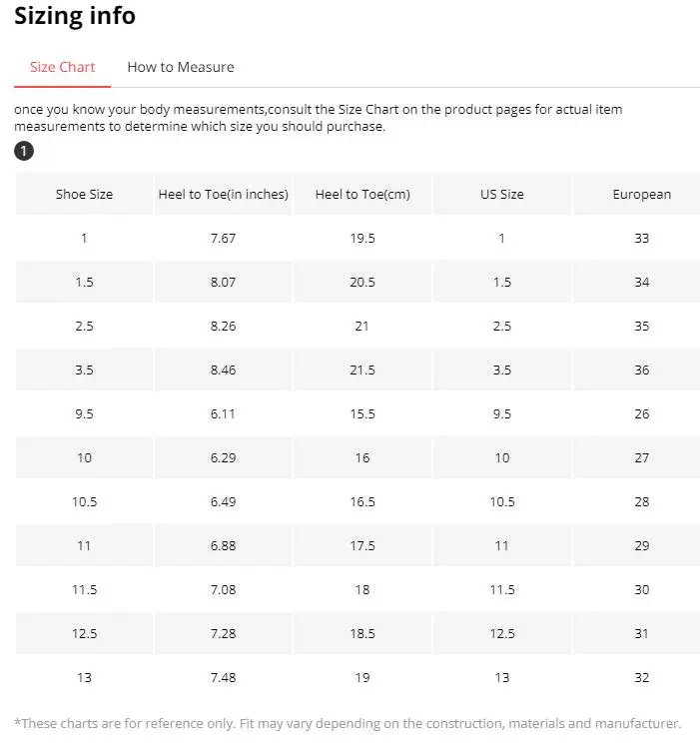Select the 18.5 cm cell
The image size is (700, 745).
[362, 633]
